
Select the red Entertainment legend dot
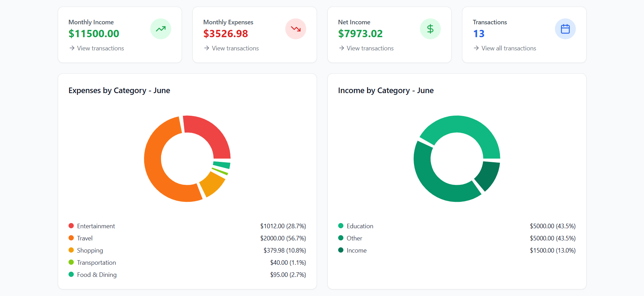click(x=71, y=226)
